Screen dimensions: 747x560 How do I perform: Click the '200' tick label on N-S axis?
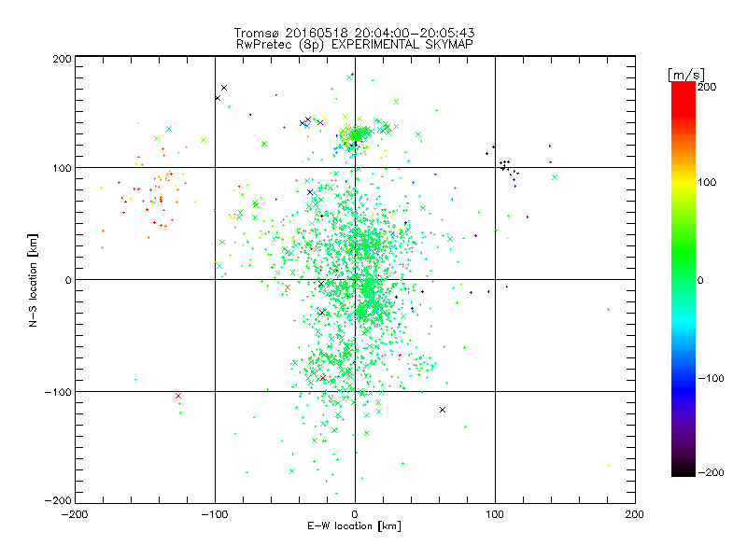(x=62, y=59)
